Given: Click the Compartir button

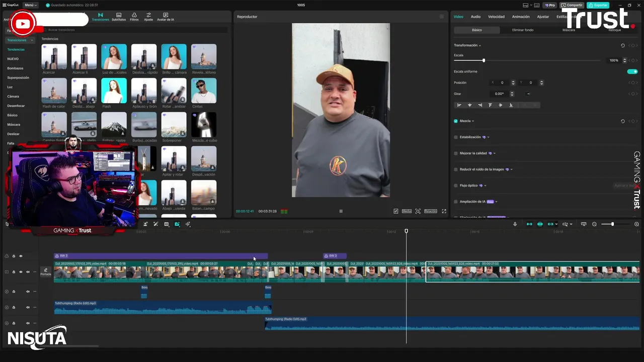Looking at the screenshot, I should coord(572,5).
